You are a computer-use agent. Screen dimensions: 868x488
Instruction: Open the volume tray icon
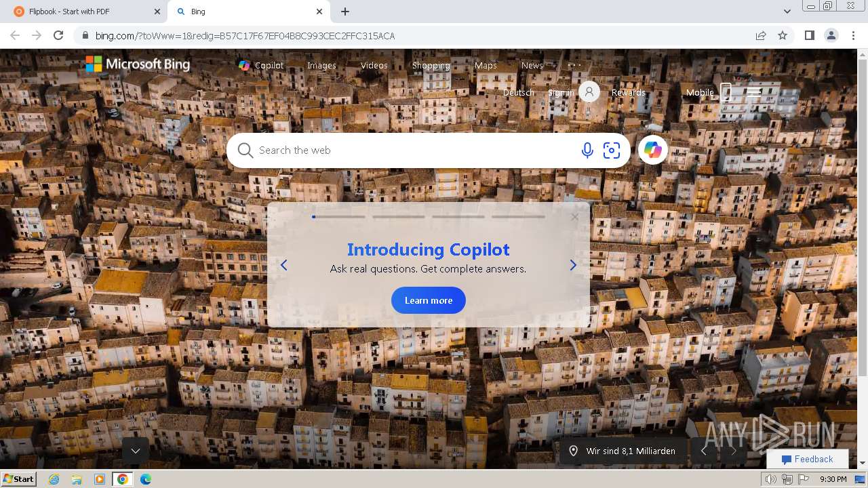point(770,479)
